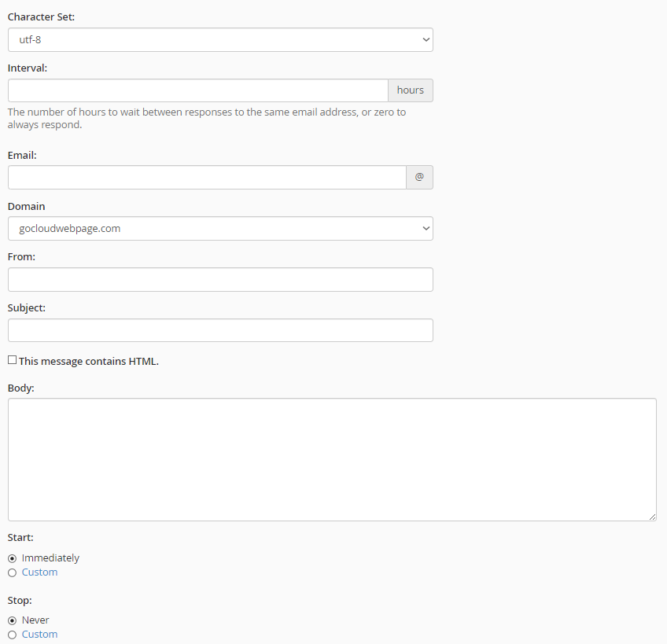Click the hours addon label

411,90
